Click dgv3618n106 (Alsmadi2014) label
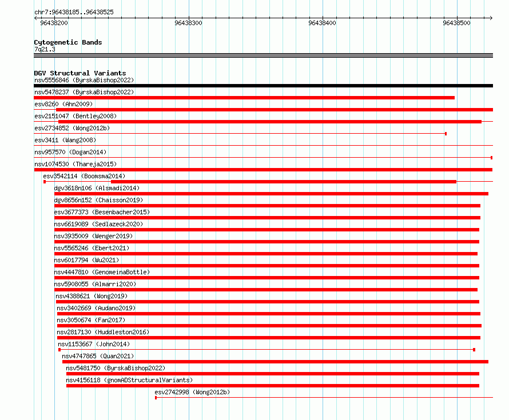Image resolution: width=509 pixels, height=420 pixels. (x=97, y=188)
